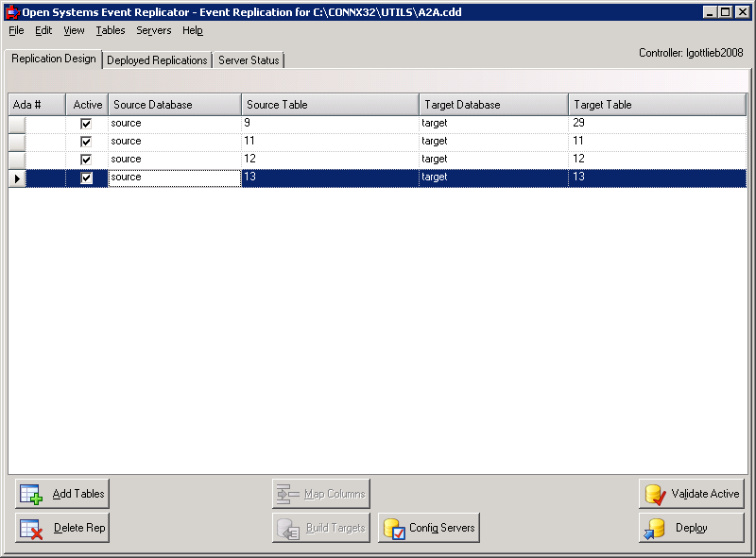Select the row selector for table 13
Image resolution: width=756 pixels, height=558 pixels.
pos(16,177)
